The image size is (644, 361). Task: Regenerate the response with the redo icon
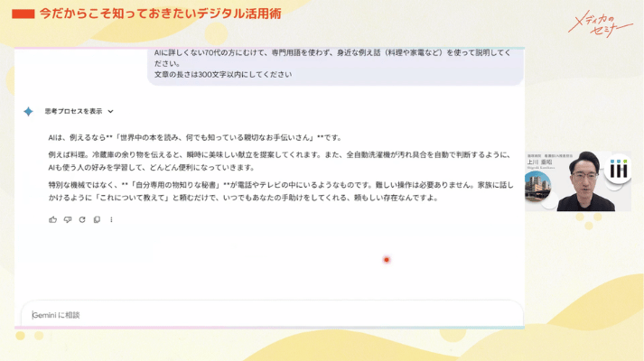click(x=82, y=220)
